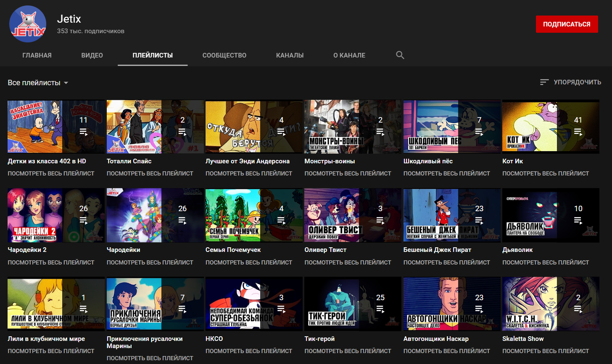Open the О канале tab
612x364 pixels.
(x=349, y=55)
